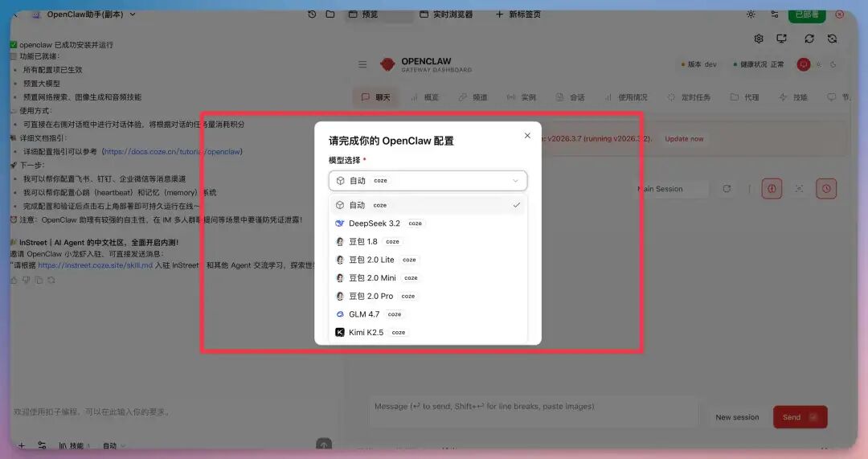868x459 pixels.
Task: Close the OpenClaw configuration dialog
Action: [527, 136]
